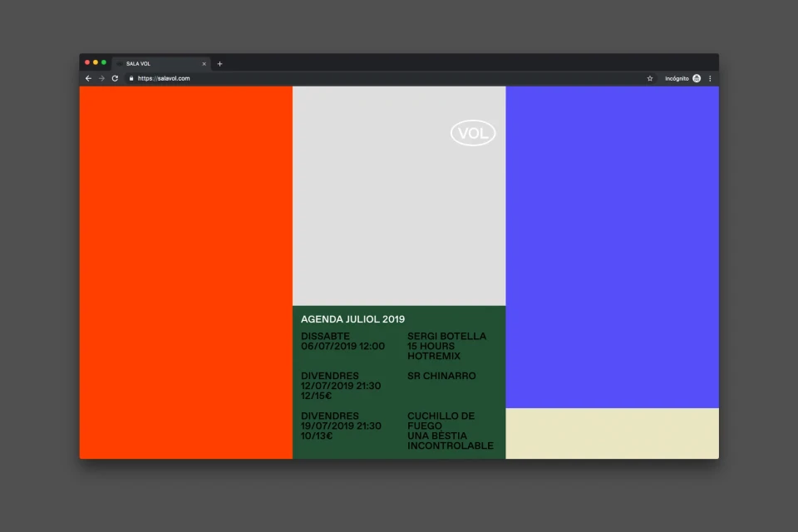Select the SR CHINARRO event listing

pyautogui.click(x=441, y=375)
